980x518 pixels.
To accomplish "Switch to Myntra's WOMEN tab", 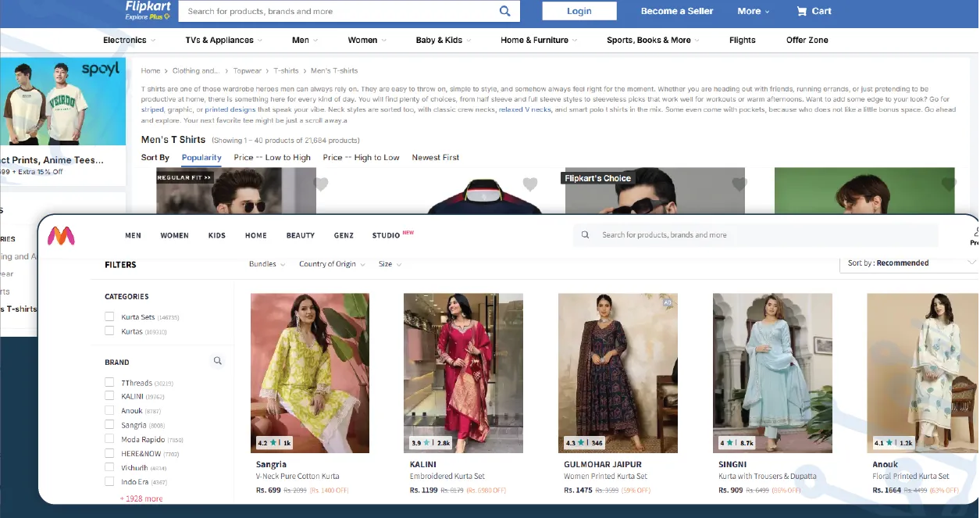I will click(174, 235).
